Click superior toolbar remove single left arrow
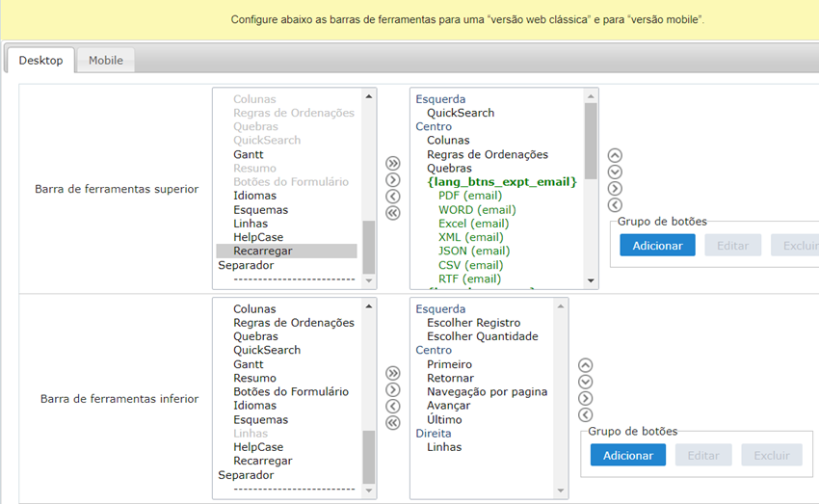This screenshot has width=819, height=504. tap(393, 197)
